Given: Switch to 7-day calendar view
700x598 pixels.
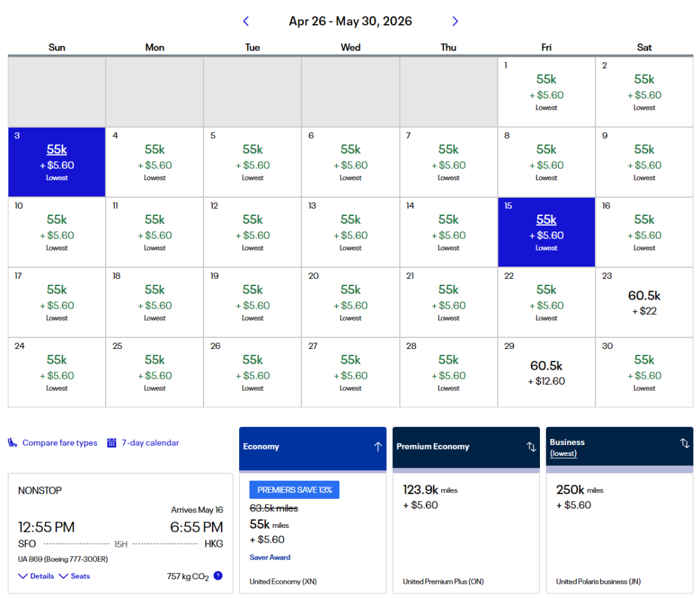Looking at the screenshot, I should [150, 443].
